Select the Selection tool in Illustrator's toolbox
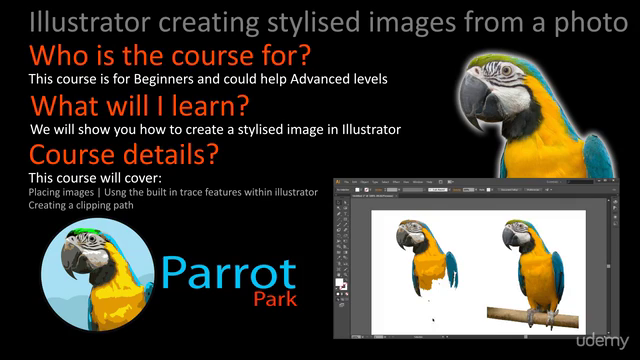Viewport: 640px width, 360px height. [x=339, y=202]
